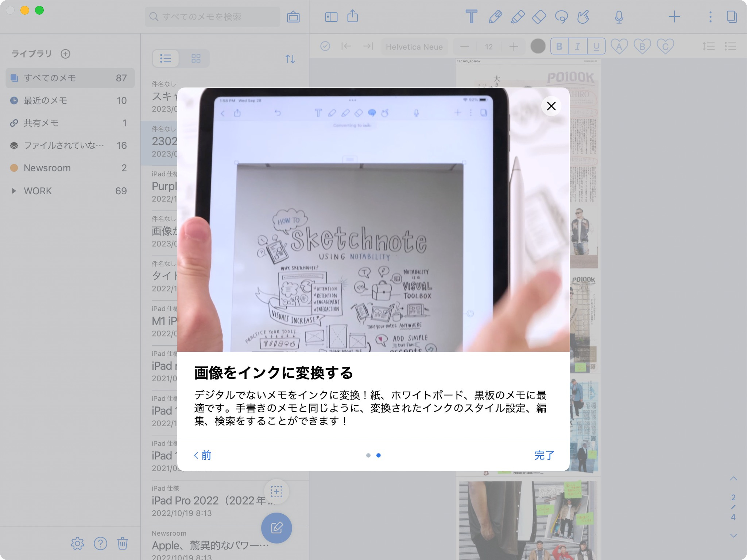Apply favorite text style C
The image size is (747, 560).
tap(665, 46)
